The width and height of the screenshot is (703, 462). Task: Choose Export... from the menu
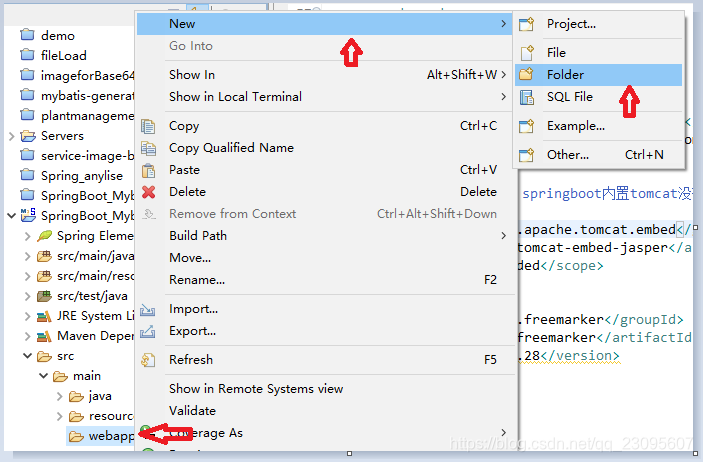point(325,331)
